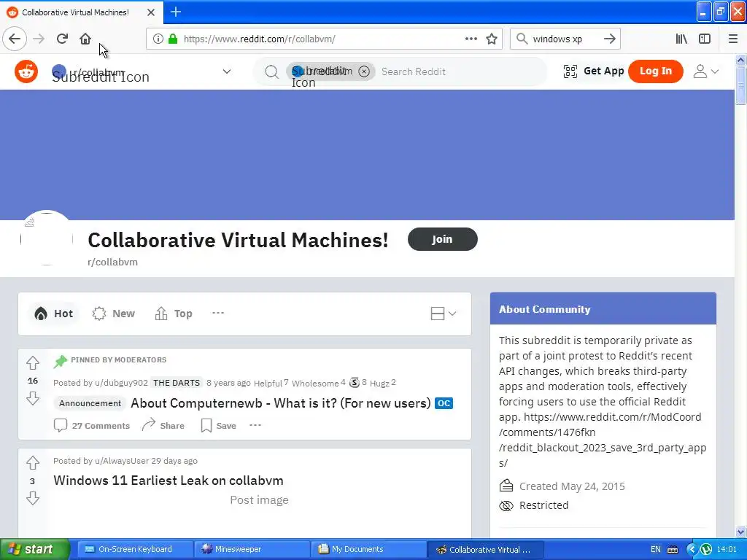Viewport: 747px width, 560px height.
Task: Open Get App QR code icon
Action: coord(570,71)
